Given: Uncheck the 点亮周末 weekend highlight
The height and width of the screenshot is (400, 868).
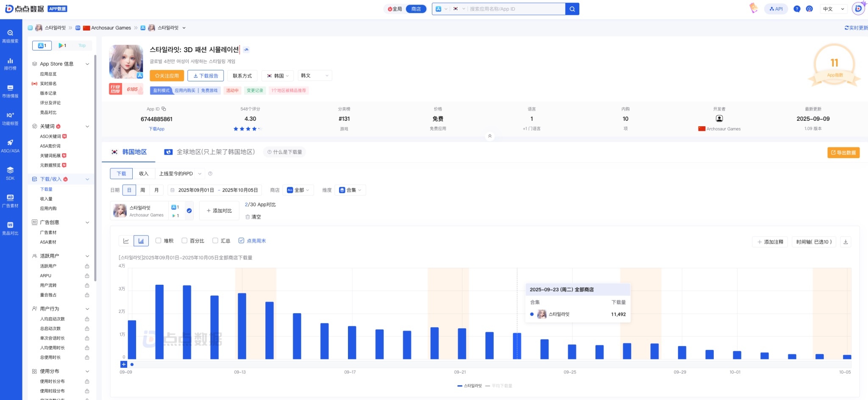Looking at the screenshot, I should [242, 241].
